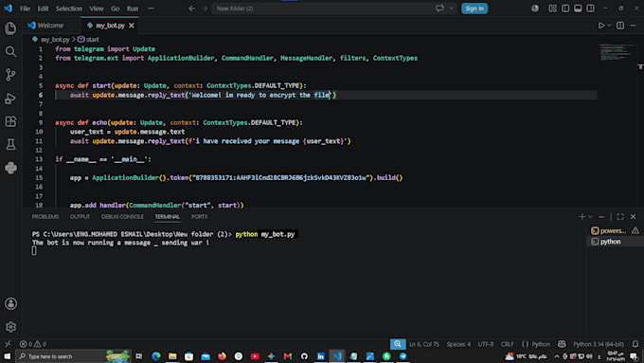Run the Python file with play button
Image resolution: width=644 pixels, height=363 pixels.
click(x=600, y=26)
